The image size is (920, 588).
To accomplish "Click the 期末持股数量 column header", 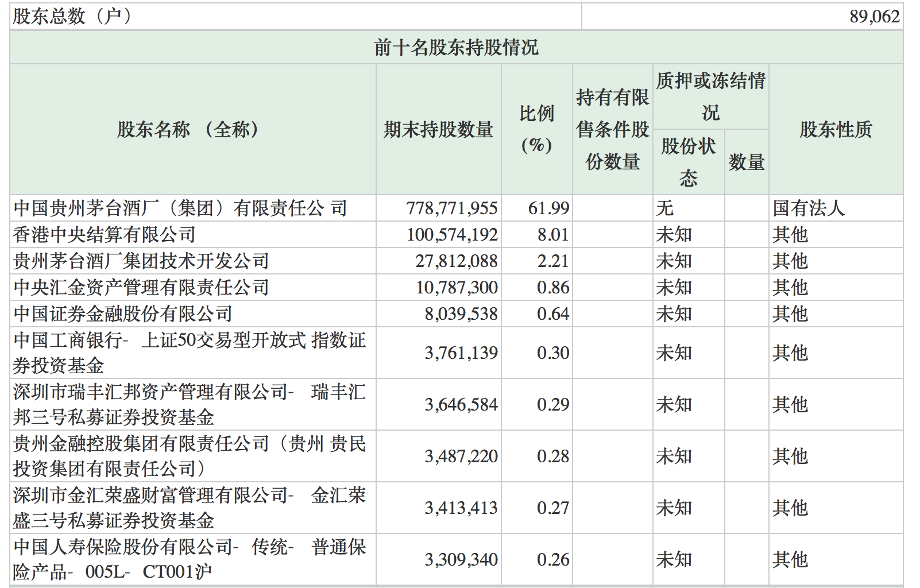I will pyautogui.click(x=439, y=129).
